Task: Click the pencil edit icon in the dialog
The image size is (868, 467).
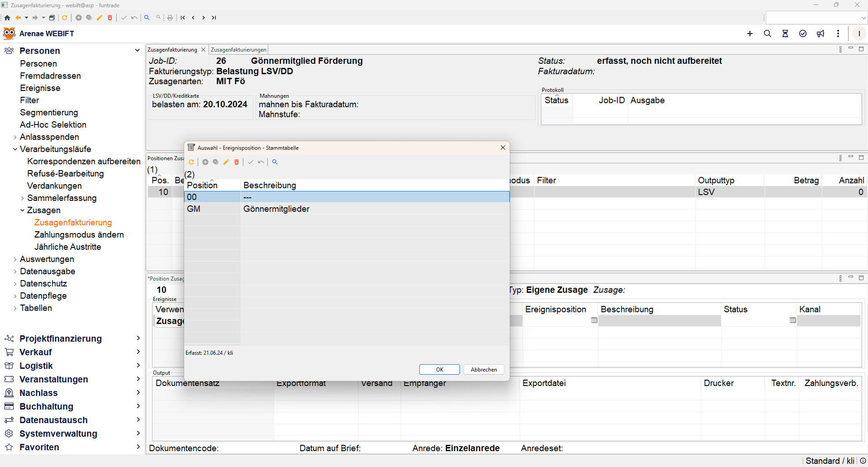Action: click(x=226, y=162)
